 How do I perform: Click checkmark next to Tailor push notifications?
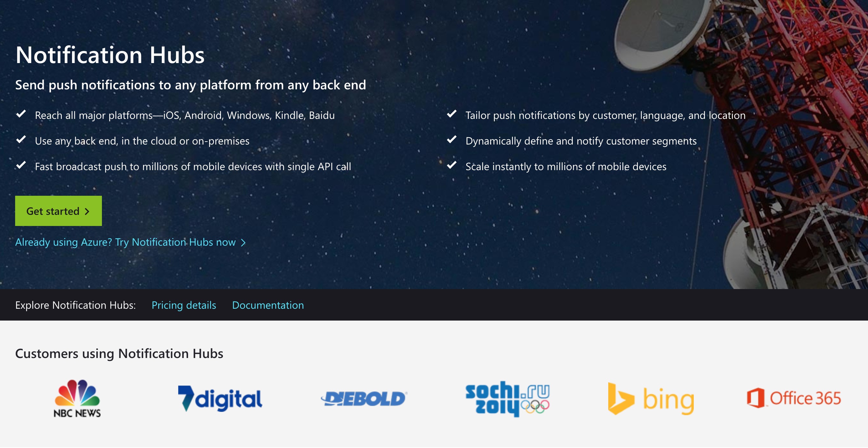451,114
